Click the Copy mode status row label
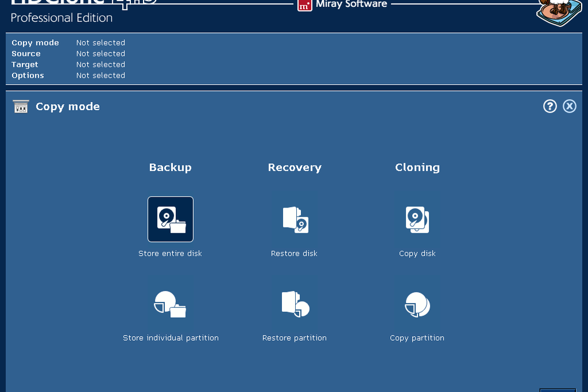588x392 pixels. (35, 43)
